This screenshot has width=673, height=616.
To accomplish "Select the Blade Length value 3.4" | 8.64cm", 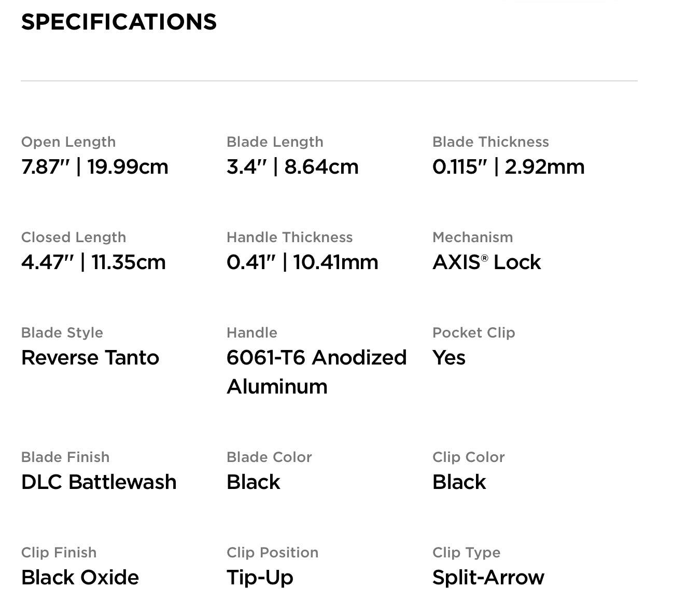I will pos(292,167).
